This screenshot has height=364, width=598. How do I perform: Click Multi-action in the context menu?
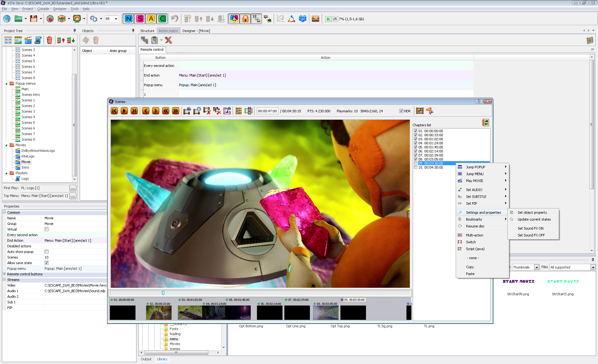(474, 235)
